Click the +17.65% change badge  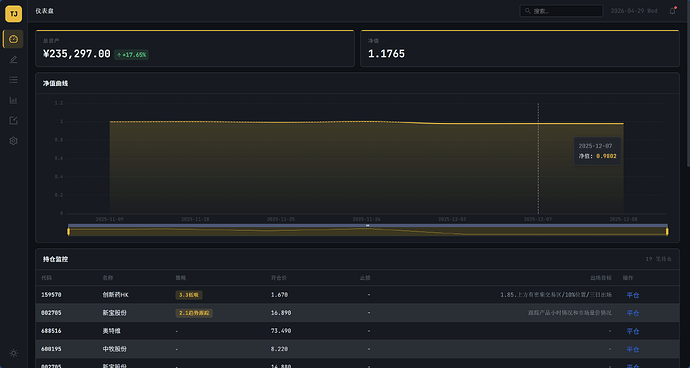tap(132, 55)
